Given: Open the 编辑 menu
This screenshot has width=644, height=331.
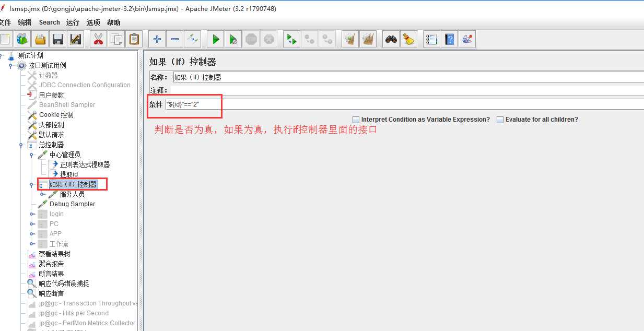Looking at the screenshot, I should tap(25, 22).
